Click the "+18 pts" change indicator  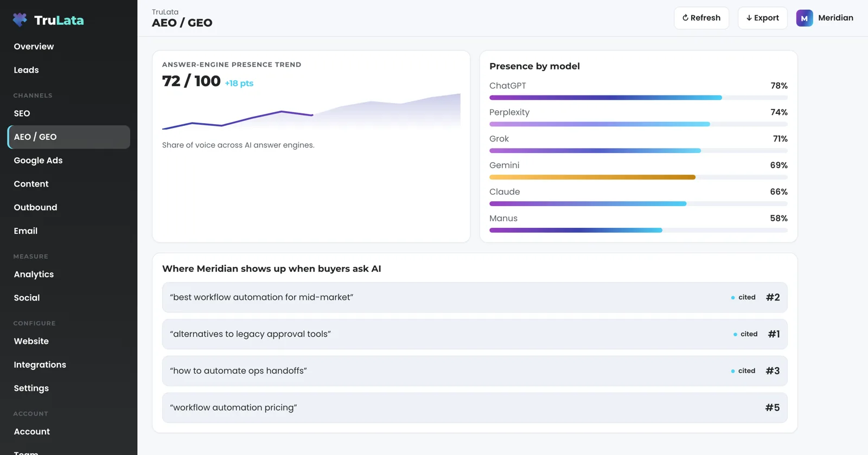[x=239, y=83]
